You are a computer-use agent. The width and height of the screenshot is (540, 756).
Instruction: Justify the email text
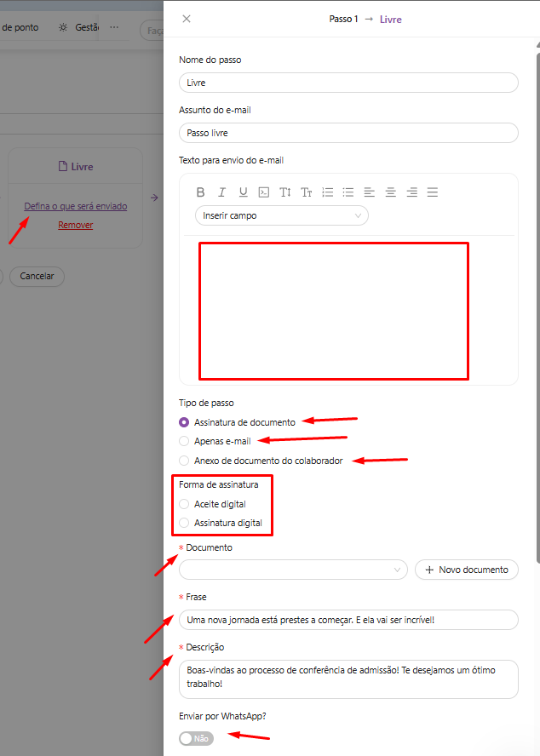point(433,192)
